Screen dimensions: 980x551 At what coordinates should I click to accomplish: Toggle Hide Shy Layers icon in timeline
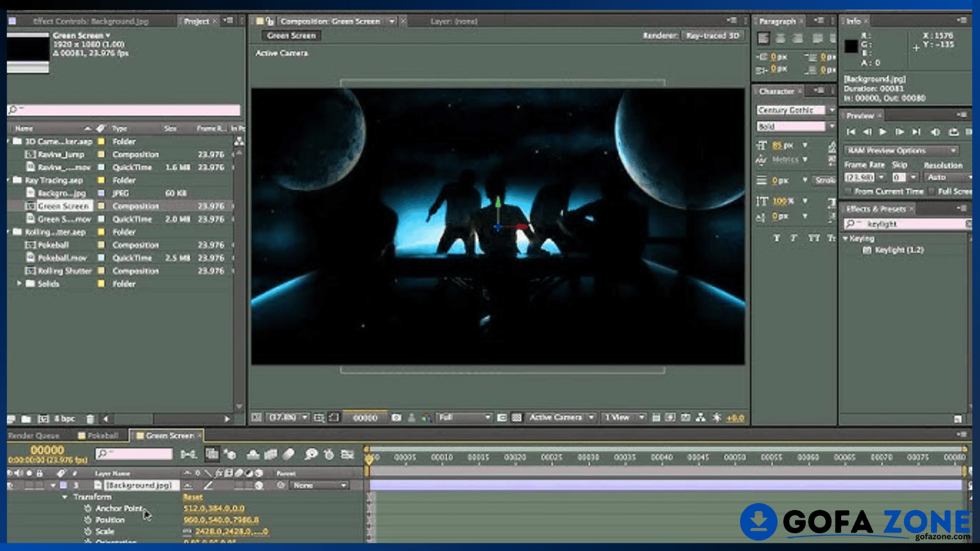click(253, 454)
